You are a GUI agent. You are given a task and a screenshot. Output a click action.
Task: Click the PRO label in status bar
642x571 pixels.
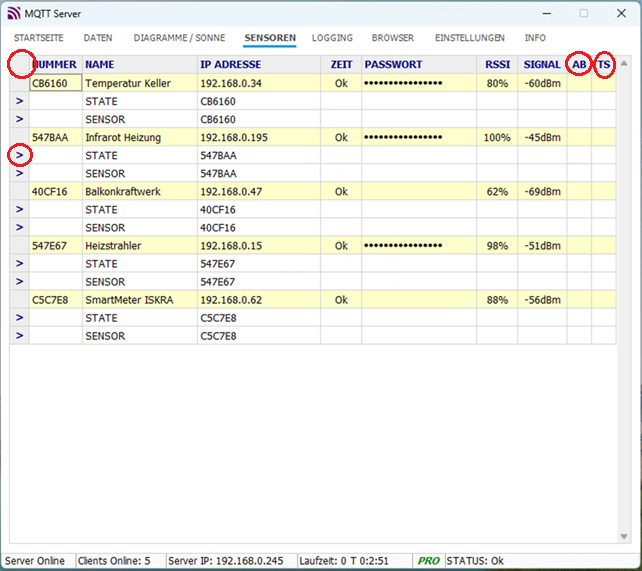click(428, 561)
